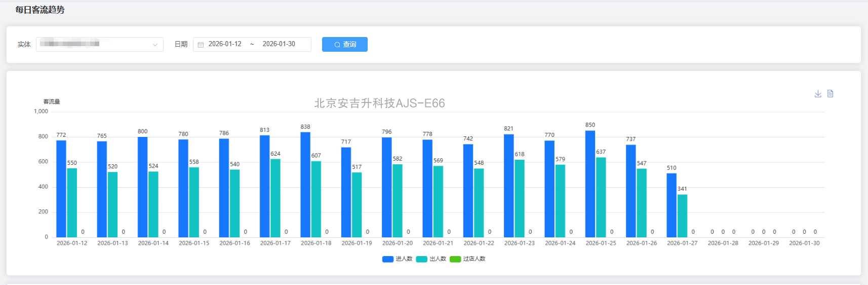Viewport: 868px width, 285px height.
Task: Click the blue bar valued 510
Action: pos(672,205)
